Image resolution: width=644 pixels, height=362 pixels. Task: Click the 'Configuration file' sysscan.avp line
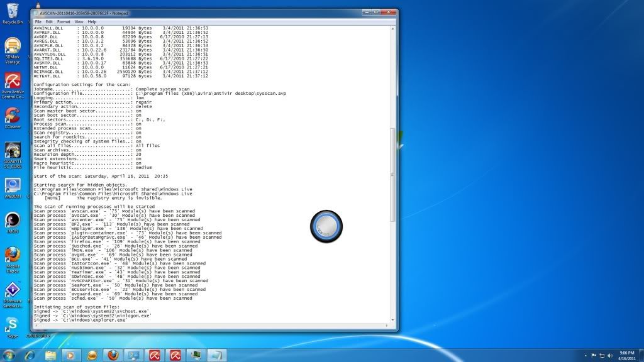point(160,94)
